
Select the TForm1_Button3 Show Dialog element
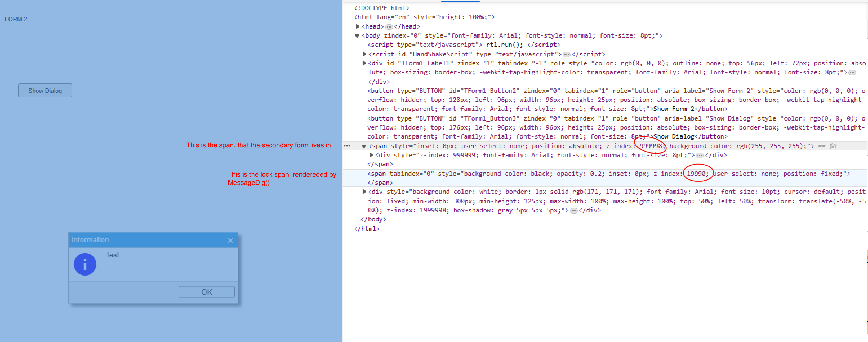pos(616,127)
